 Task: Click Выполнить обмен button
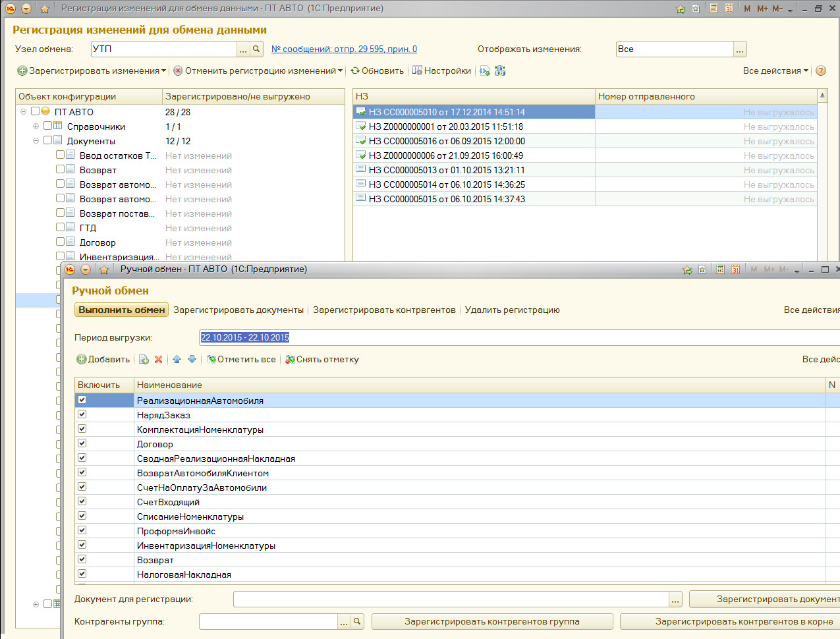point(122,310)
